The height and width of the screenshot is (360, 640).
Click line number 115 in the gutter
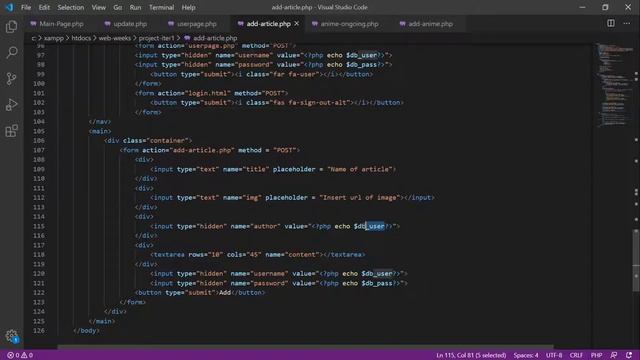(39, 226)
